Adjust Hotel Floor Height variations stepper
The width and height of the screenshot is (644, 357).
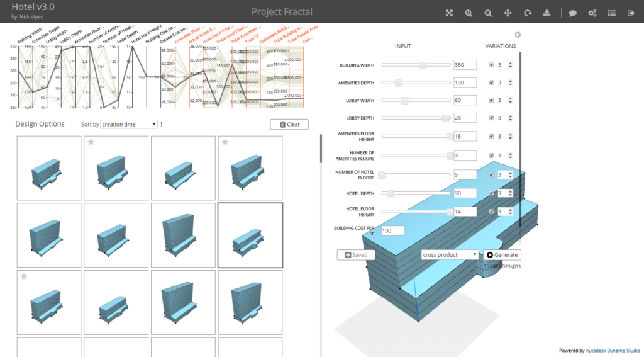[510, 212]
